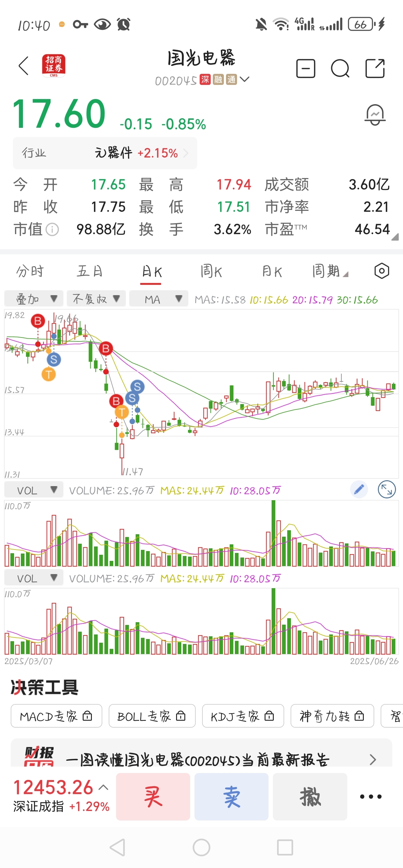Image resolution: width=403 pixels, height=868 pixels.
Task: Tap the 融 margin trading badge
Action: pos(218,79)
